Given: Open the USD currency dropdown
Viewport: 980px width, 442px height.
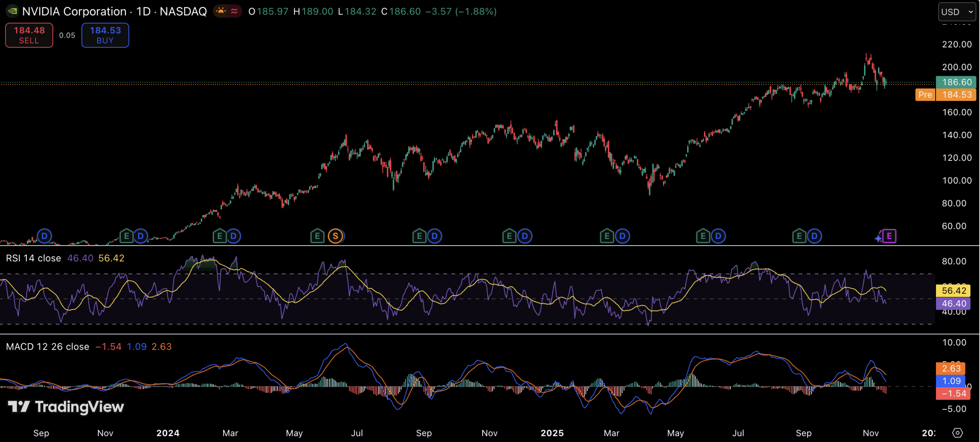Looking at the screenshot, I should tap(956, 12).
